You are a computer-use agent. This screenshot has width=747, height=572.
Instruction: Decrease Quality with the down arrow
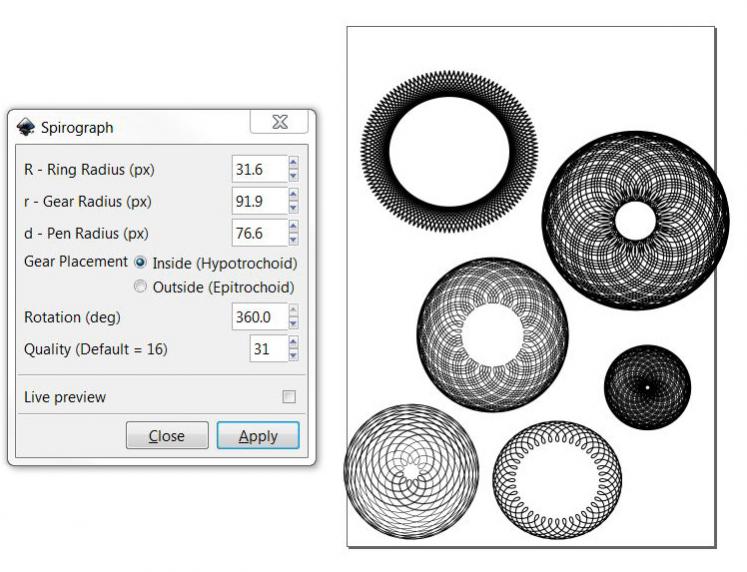point(293,354)
